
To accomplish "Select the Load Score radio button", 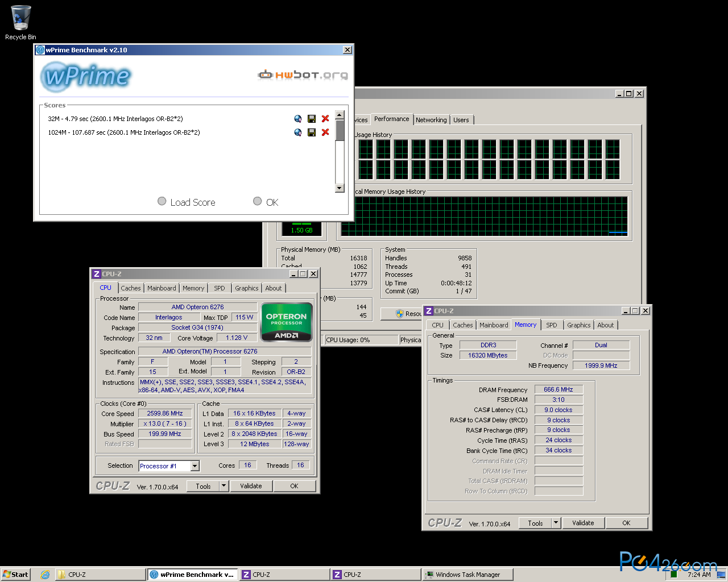I will (x=162, y=201).
